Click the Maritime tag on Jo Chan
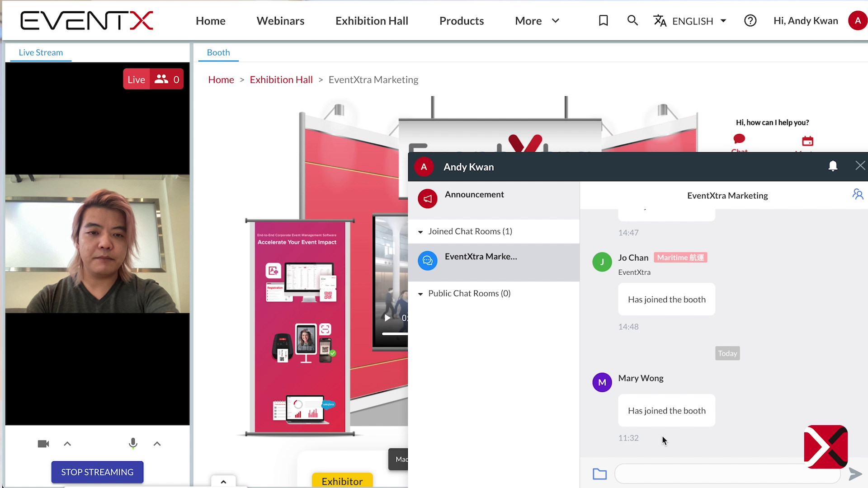The image size is (868, 488). pyautogui.click(x=680, y=258)
